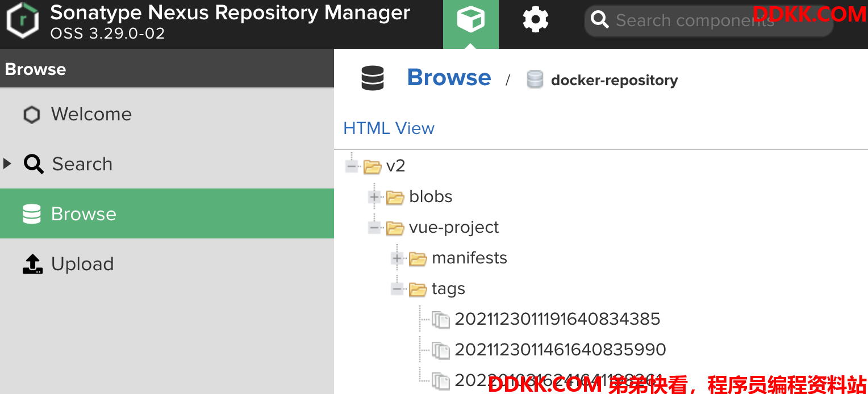Click docker-repository in the breadcrumb
The image size is (868, 394).
point(614,80)
